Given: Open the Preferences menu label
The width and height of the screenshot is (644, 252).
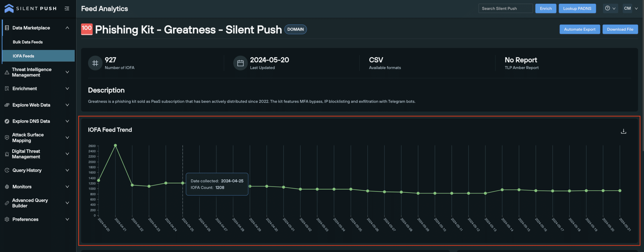Looking at the screenshot, I should (x=25, y=219).
